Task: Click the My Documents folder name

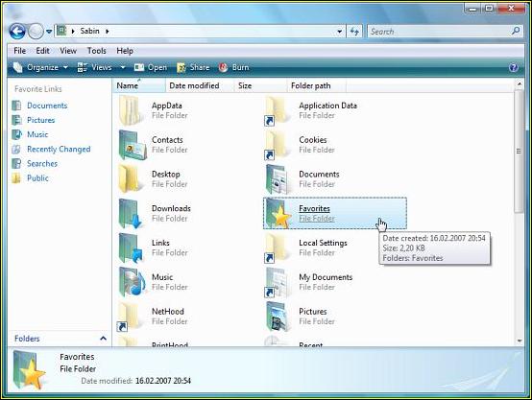Action: 326,277
